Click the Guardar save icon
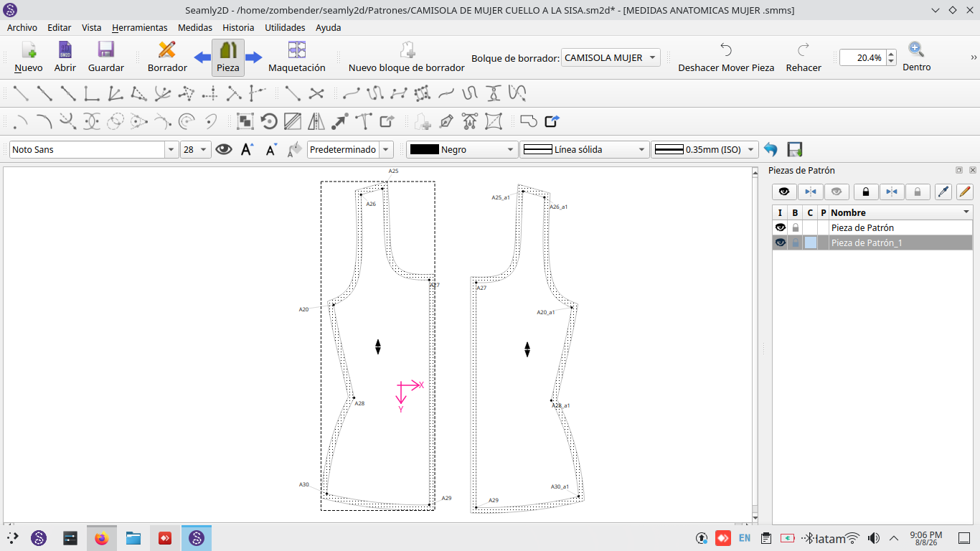980x551 pixels. click(x=106, y=50)
